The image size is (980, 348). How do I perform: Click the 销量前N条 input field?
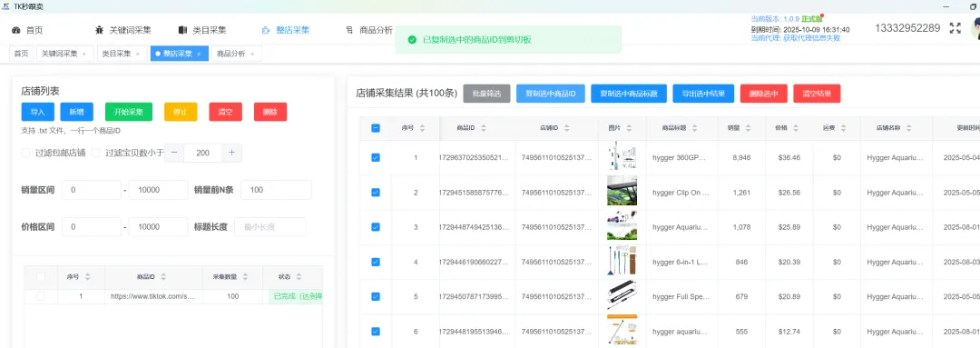coord(276,190)
